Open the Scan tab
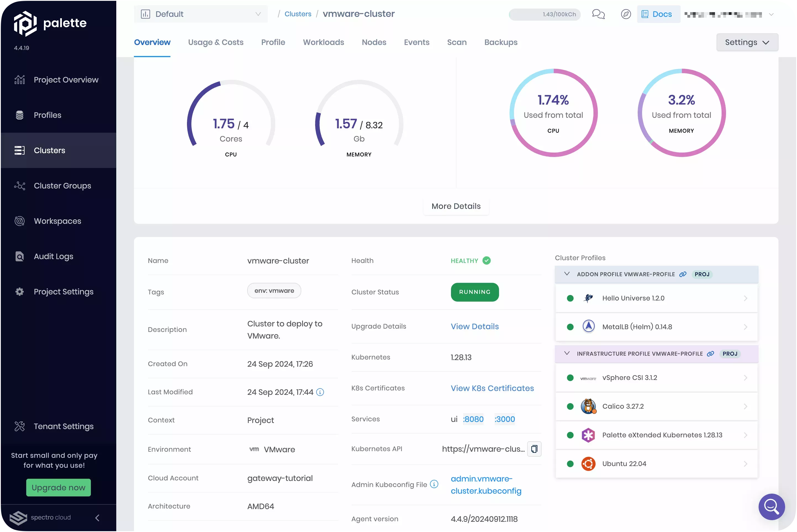Screen dimensions: 797x532 pos(456,42)
